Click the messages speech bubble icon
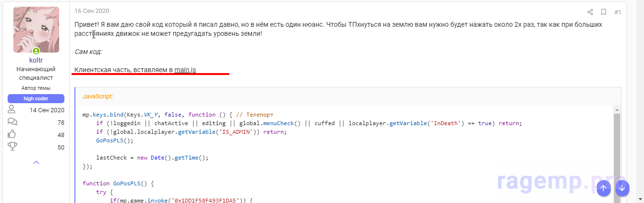 [x=12, y=122]
